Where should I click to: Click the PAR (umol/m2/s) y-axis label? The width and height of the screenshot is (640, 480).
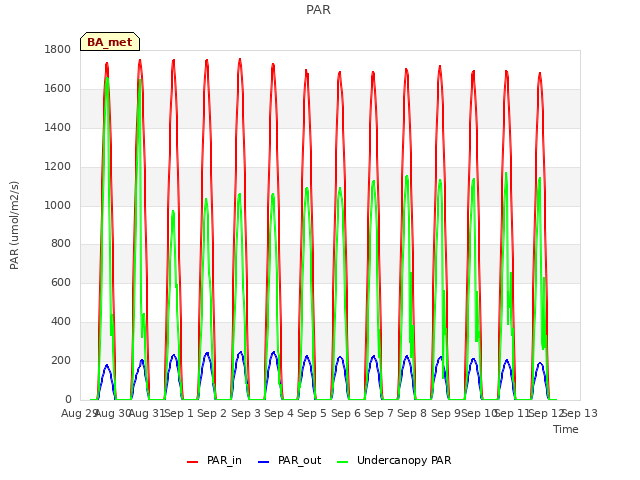[x=14, y=225]
